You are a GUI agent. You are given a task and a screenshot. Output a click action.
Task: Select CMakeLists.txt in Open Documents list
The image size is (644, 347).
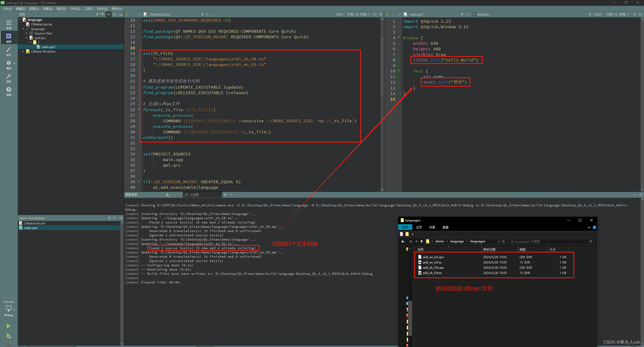point(34,223)
